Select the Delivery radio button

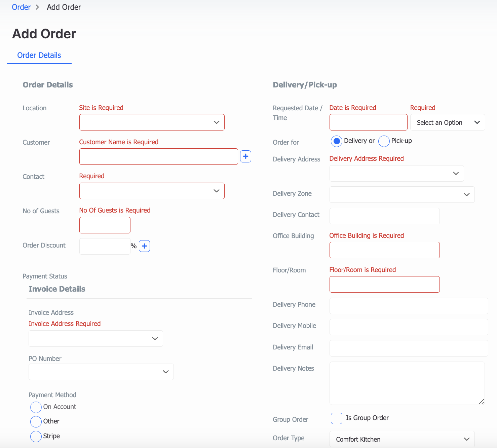(x=336, y=141)
